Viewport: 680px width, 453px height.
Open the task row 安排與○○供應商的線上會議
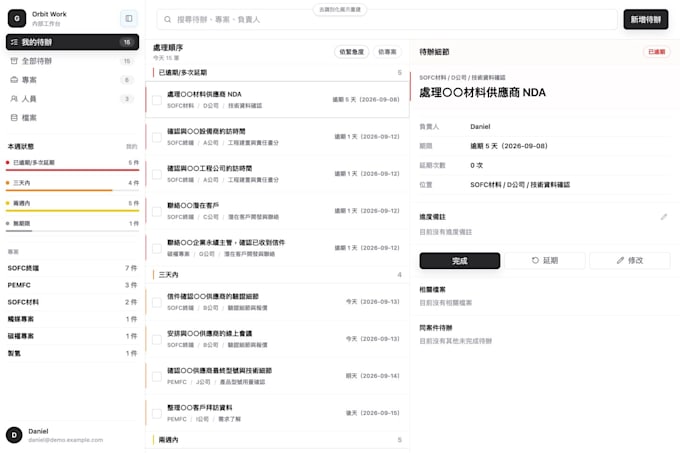pyautogui.click(x=278, y=339)
